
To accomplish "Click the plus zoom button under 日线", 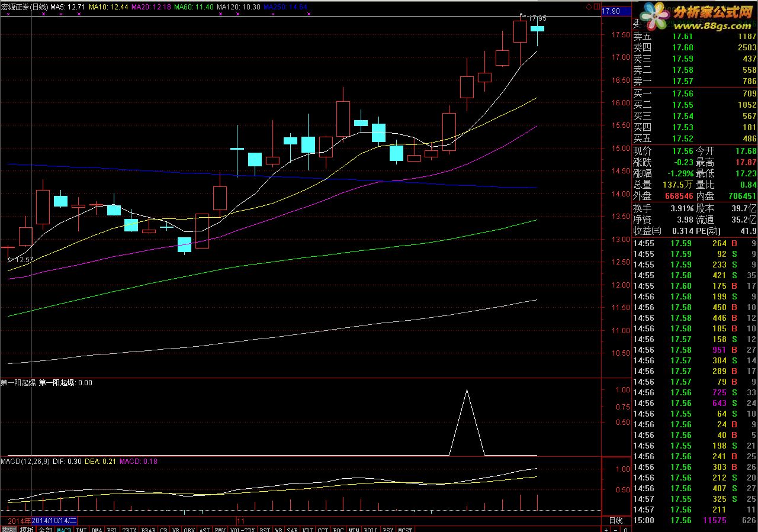I will click(606, 530).
